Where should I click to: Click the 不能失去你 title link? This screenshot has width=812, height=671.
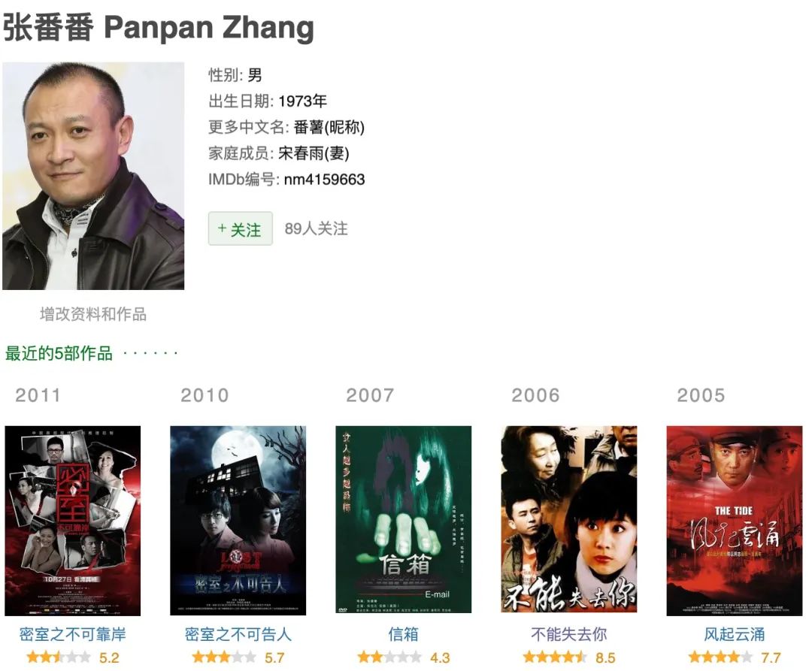click(x=568, y=634)
